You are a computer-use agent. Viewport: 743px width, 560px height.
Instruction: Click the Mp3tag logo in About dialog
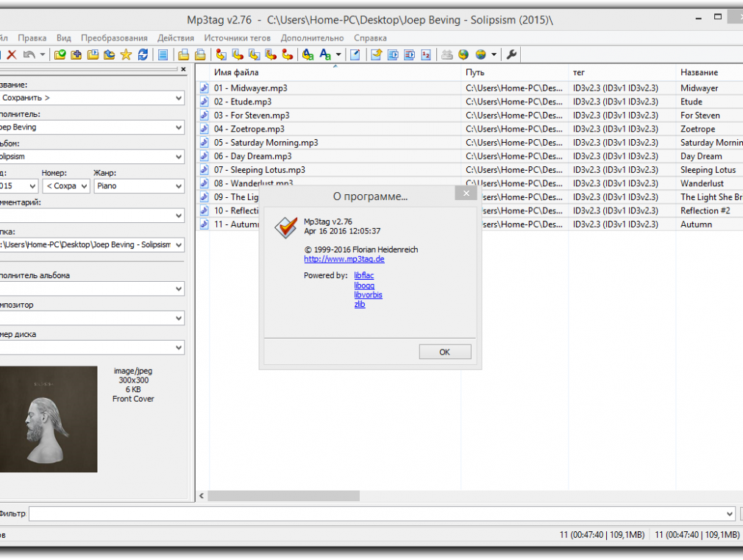pyautogui.click(x=285, y=227)
